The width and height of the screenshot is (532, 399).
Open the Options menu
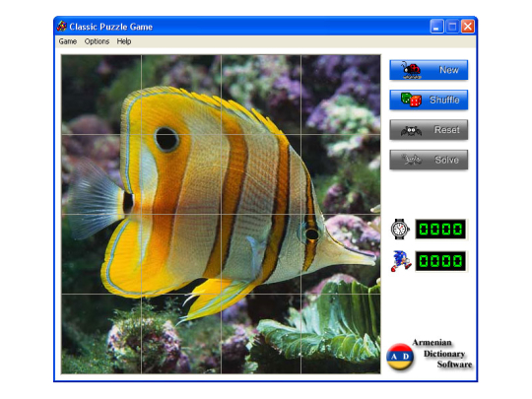coord(97,41)
